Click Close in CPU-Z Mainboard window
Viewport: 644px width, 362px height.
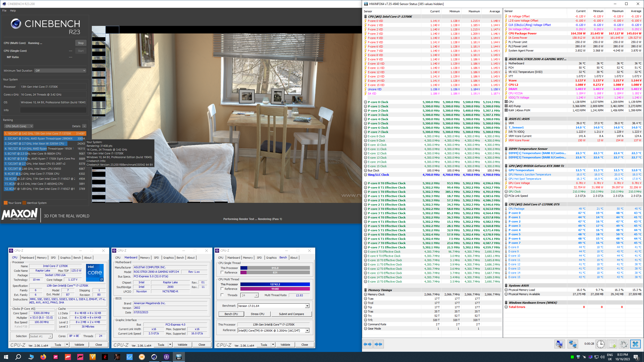202,345
